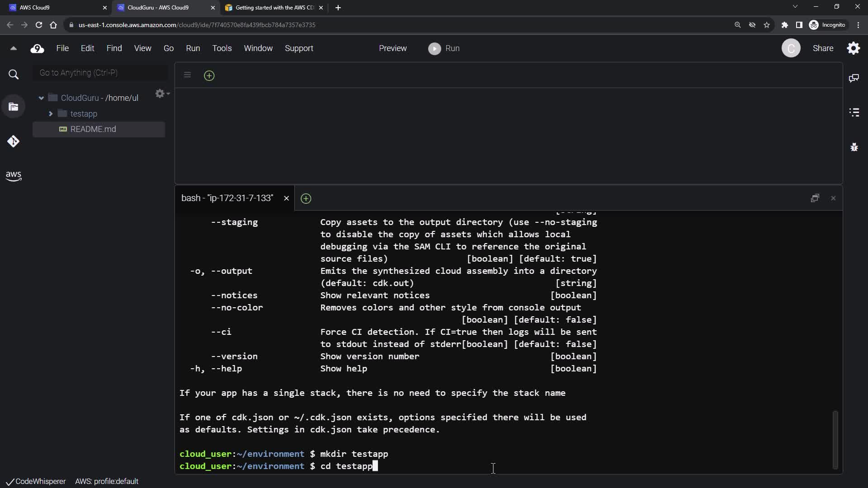Open the AWS Toolkit sidebar panel
Screen dimensions: 868x488
pyautogui.click(x=14, y=176)
